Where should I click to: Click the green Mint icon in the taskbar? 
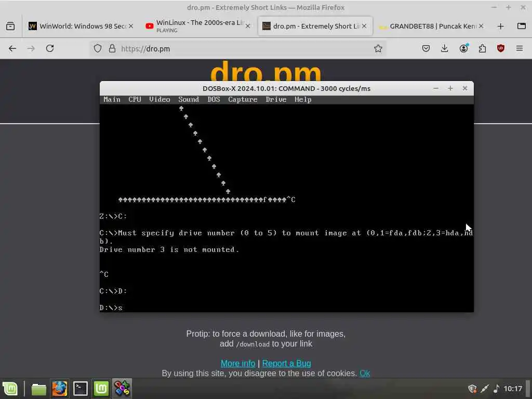101,389
